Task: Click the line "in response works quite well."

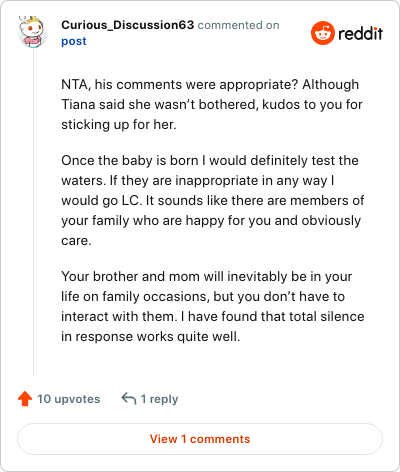Action: (x=150, y=337)
